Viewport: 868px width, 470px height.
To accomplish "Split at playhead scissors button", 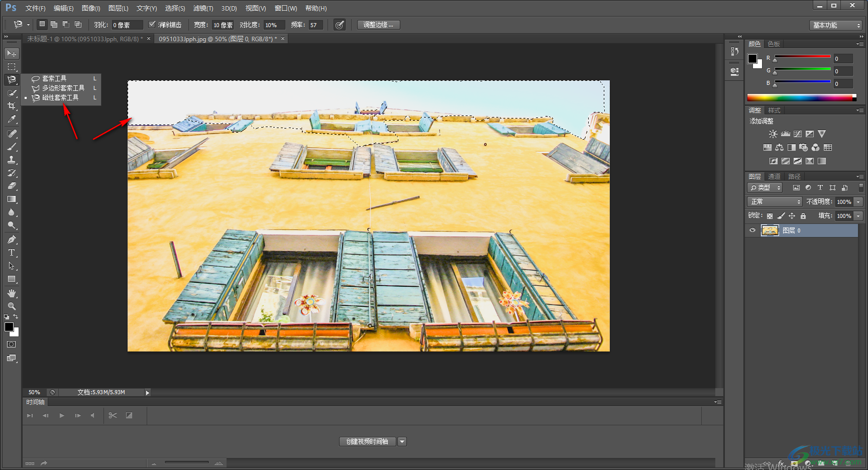I will (113, 415).
